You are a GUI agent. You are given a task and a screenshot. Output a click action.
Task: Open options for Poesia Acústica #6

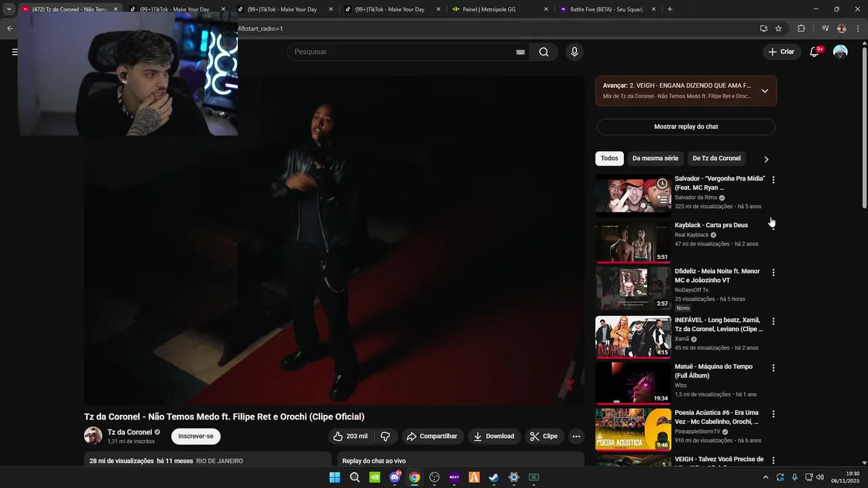[x=773, y=414]
